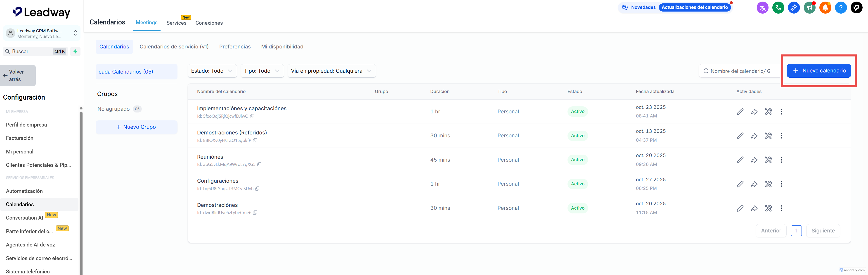Click the green lightning quick actions icon
The width and height of the screenshot is (868, 275).
coord(75,52)
